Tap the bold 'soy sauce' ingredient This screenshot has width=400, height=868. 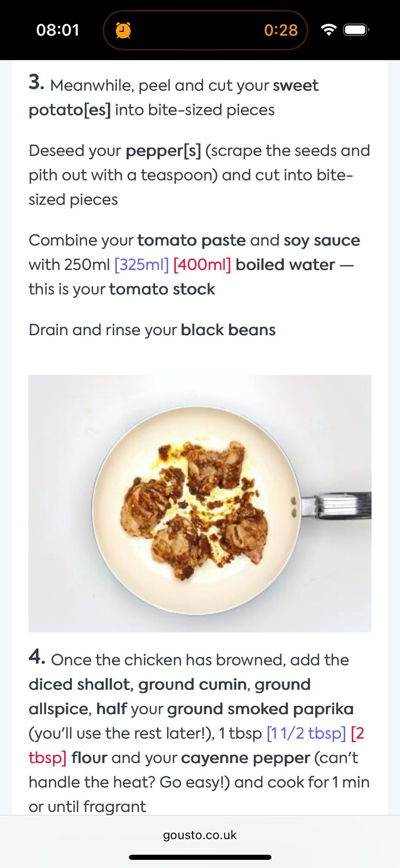321,240
